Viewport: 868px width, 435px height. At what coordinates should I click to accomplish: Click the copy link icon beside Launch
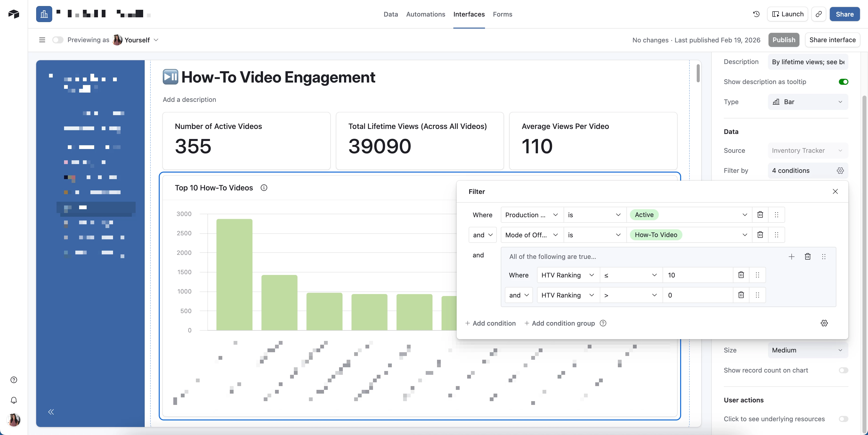pyautogui.click(x=819, y=14)
